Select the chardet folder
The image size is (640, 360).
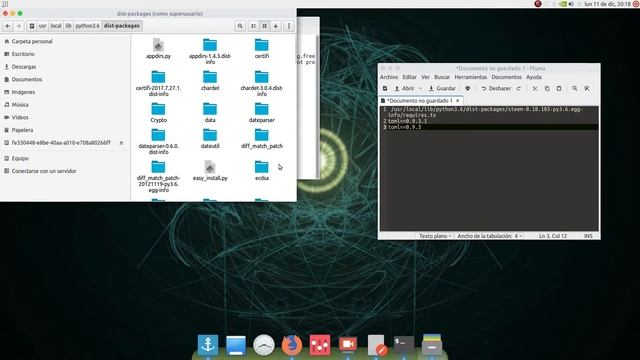click(210, 80)
